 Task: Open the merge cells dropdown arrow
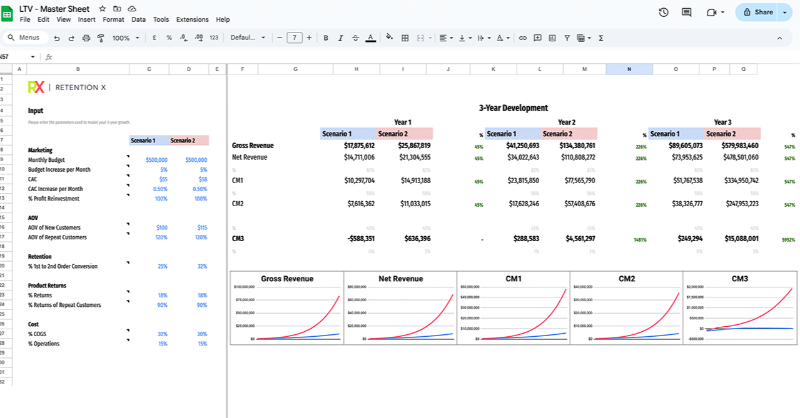[430, 38]
